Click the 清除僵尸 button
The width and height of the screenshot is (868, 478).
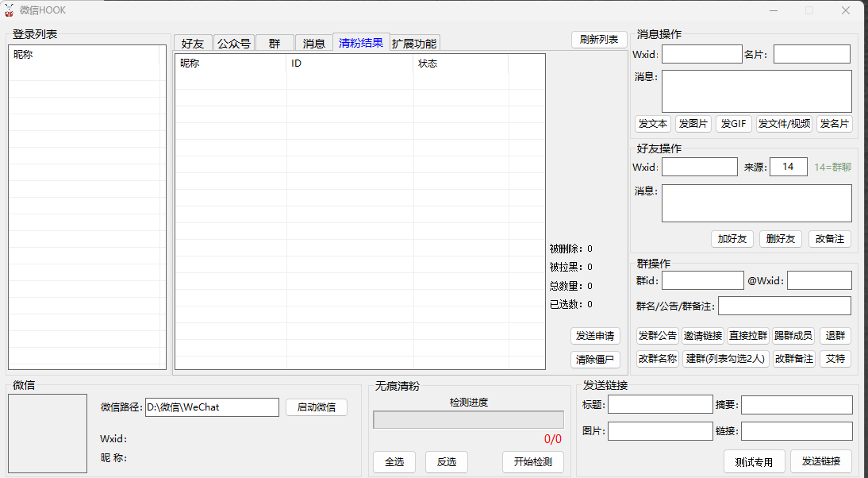click(595, 360)
